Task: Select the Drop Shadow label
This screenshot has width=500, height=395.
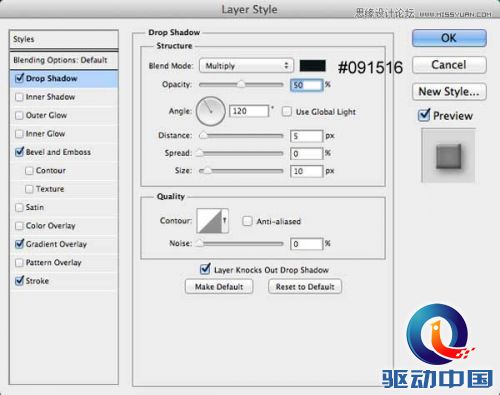Action: pos(52,79)
